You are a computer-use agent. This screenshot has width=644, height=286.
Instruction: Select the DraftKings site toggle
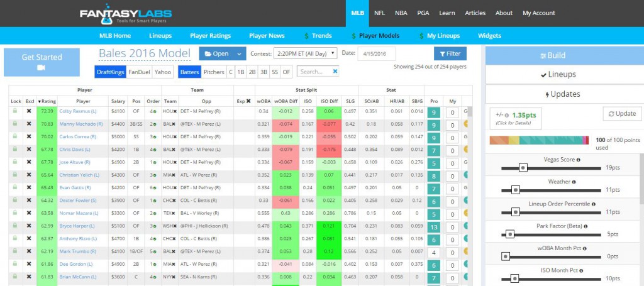pos(110,72)
